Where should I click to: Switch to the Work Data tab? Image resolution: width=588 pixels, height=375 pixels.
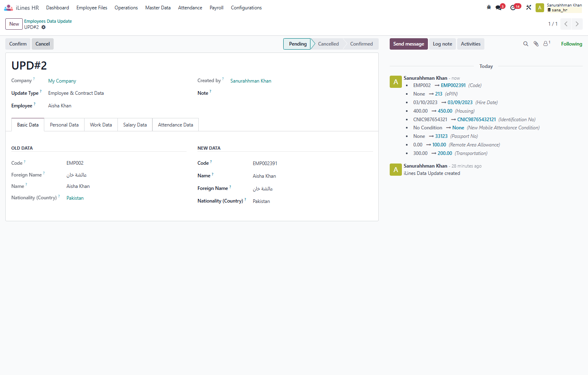(x=101, y=125)
